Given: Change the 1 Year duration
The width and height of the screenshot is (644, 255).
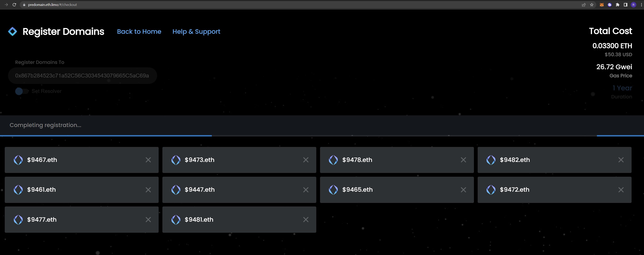Looking at the screenshot, I should click(x=622, y=88).
